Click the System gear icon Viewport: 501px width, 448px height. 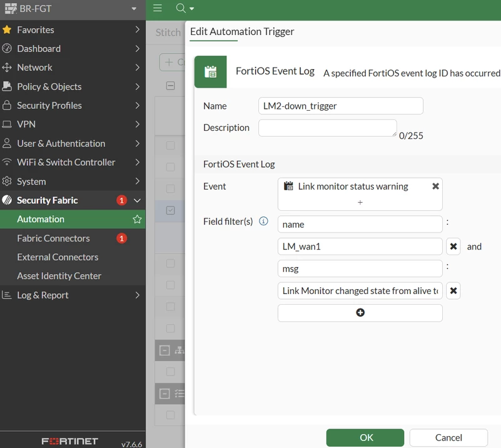(x=7, y=181)
